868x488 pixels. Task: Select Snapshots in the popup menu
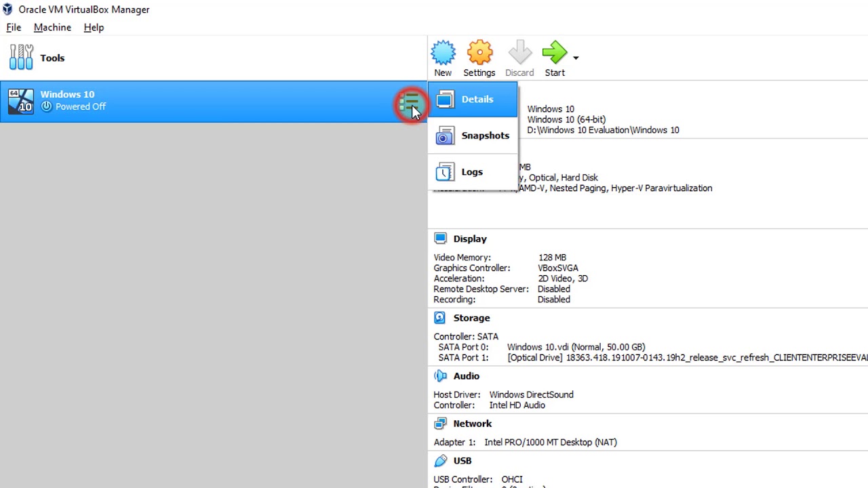473,136
